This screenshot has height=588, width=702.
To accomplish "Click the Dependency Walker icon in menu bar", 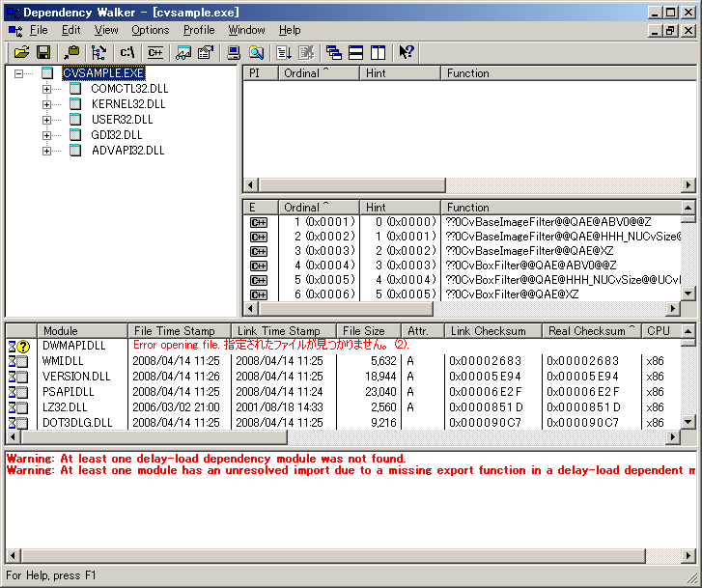I will click(x=15, y=31).
